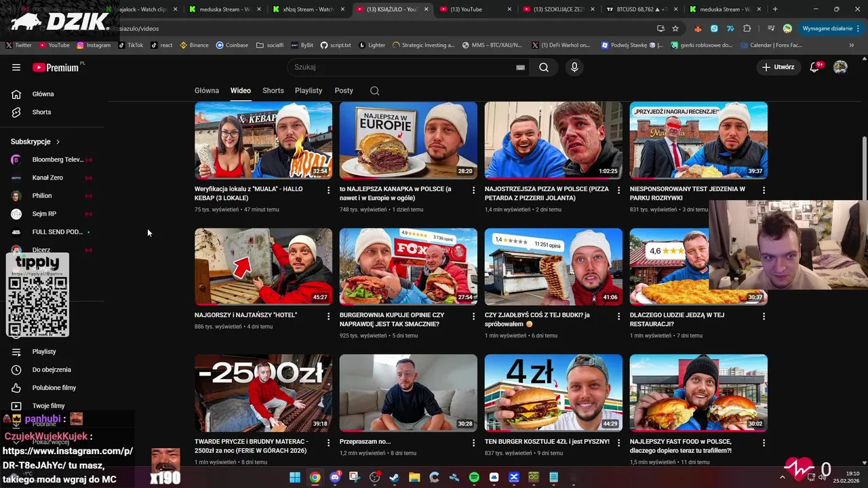Open 'Przepraszam no...' video thumbnail

tap(408, 393)
